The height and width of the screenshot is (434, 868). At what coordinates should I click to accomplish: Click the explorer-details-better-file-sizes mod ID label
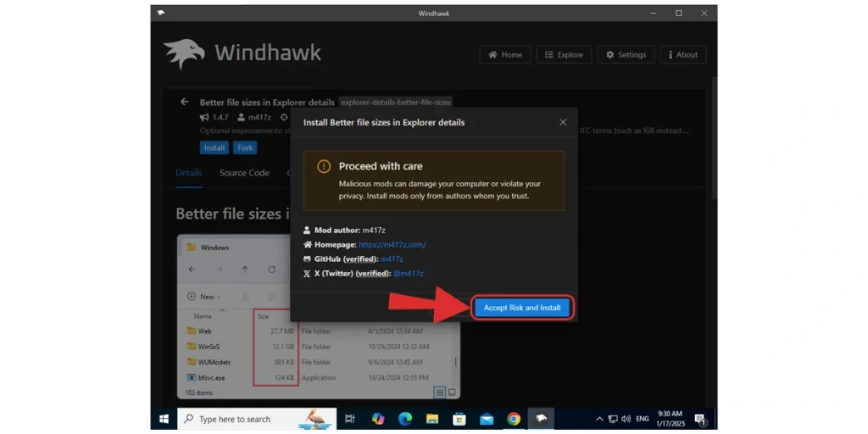(396, 103)
